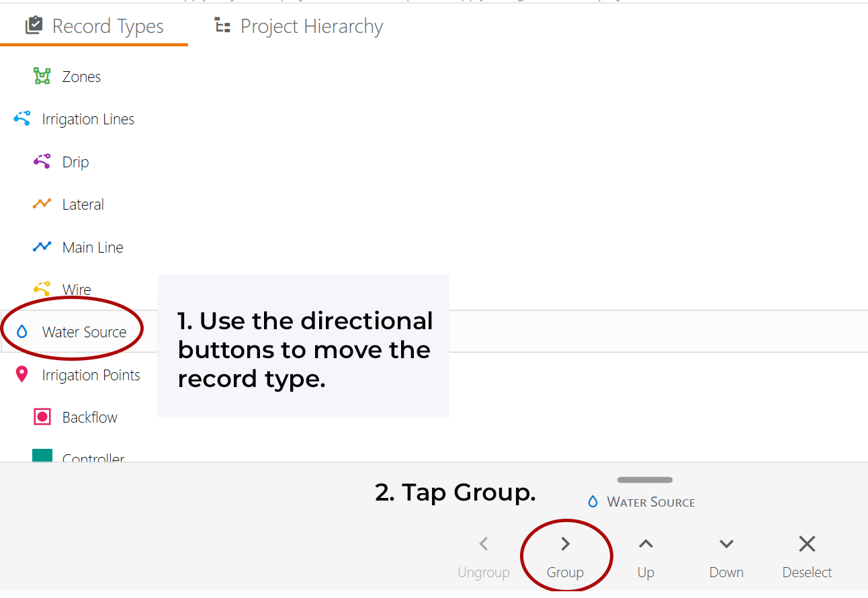Viewport: 868px width, 598px height.
Task: Select the Backflow record type label
Action: pos(90,417)
